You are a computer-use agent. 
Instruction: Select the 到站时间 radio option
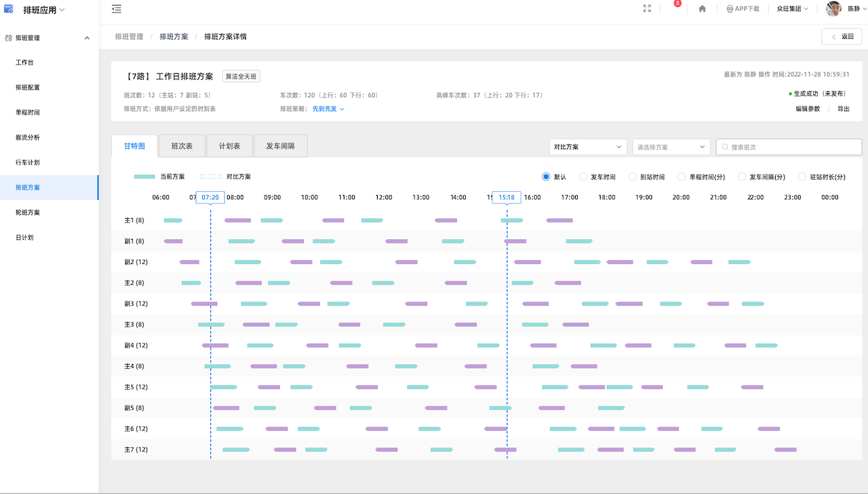(633, 177)
